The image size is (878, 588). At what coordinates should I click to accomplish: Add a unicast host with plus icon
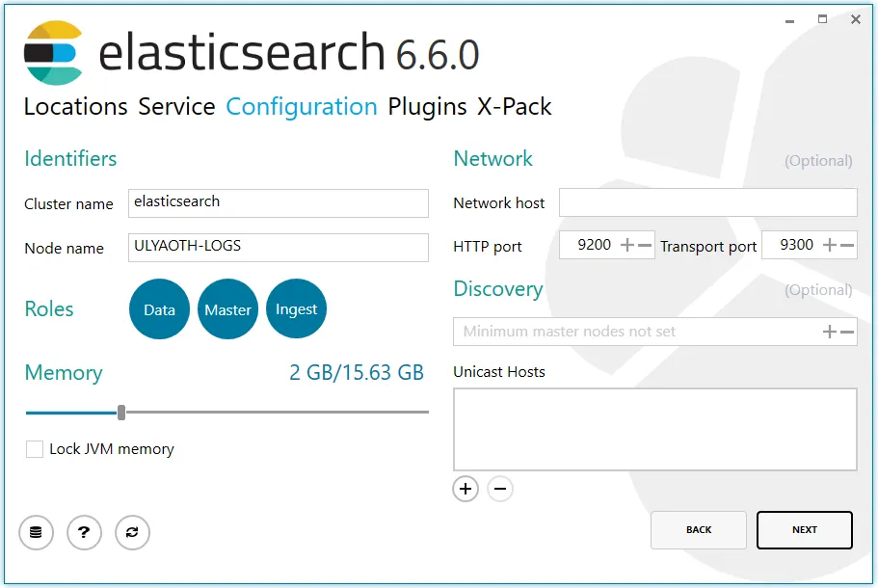466,489
